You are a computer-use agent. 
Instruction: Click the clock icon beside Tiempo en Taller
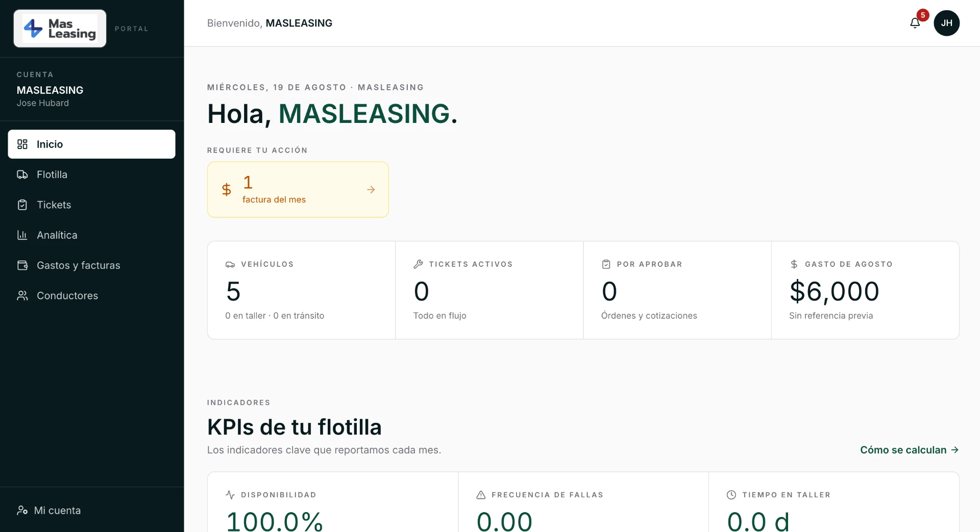coord(731,495)
